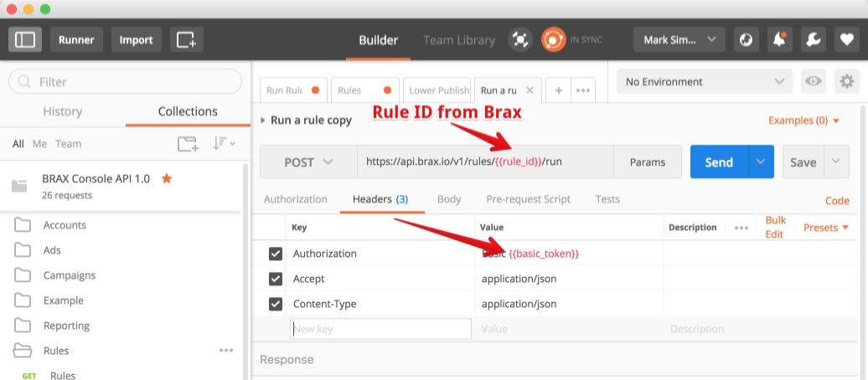Click the Filter search field
The image size is (868, 380).
tap(125, 82)
